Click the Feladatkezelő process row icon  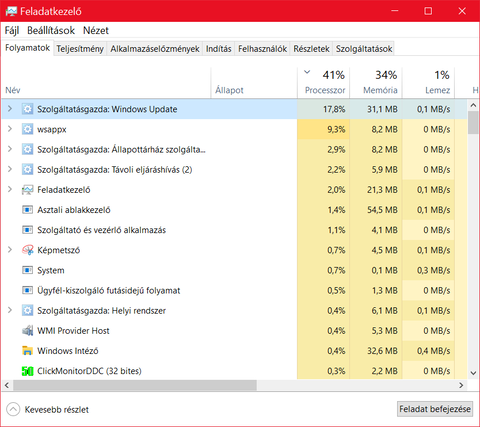click(x=27, y=190)
